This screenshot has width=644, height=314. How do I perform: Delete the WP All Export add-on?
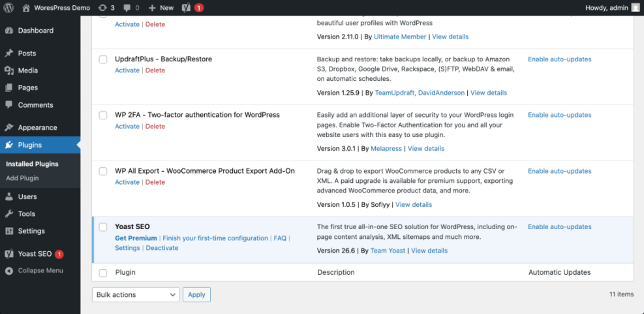coord(155,182)
